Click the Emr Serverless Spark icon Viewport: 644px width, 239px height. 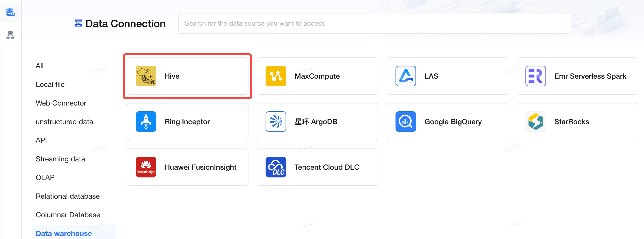[536, 76]
